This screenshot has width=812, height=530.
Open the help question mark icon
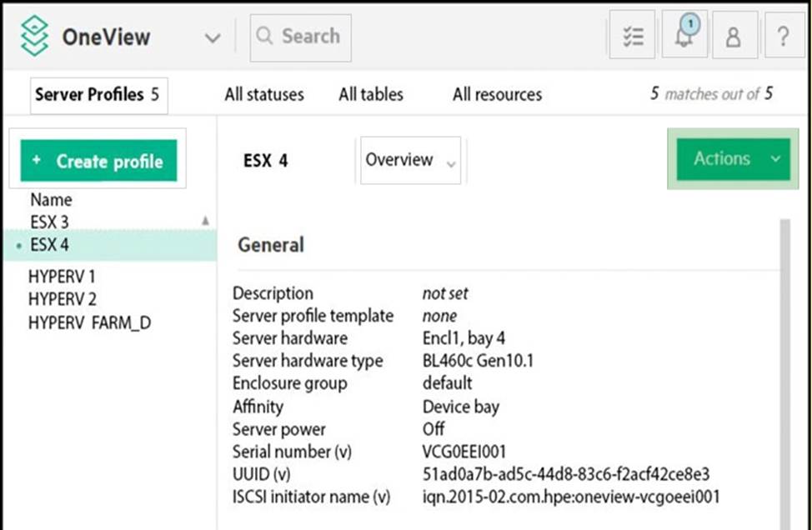click(784, 36)
